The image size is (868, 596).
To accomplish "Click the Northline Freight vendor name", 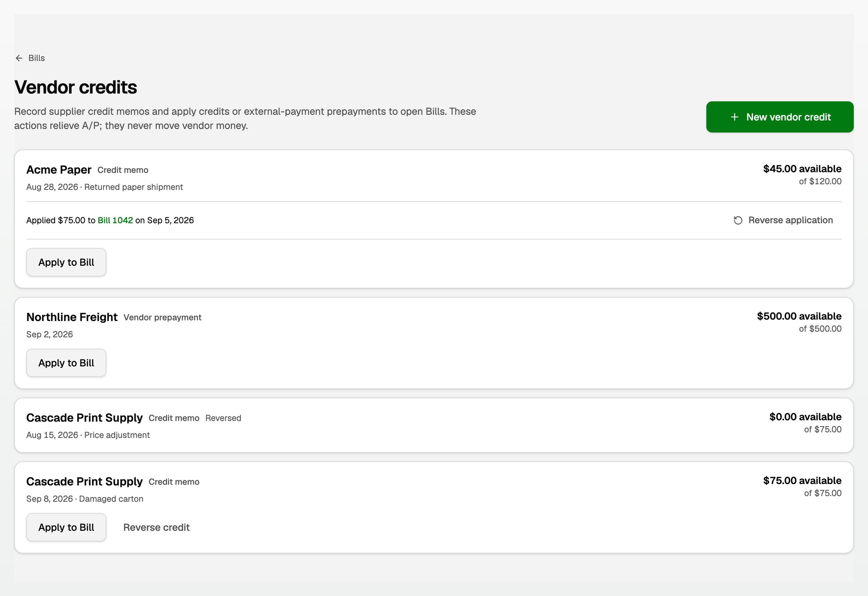I will tap(72, 317).
